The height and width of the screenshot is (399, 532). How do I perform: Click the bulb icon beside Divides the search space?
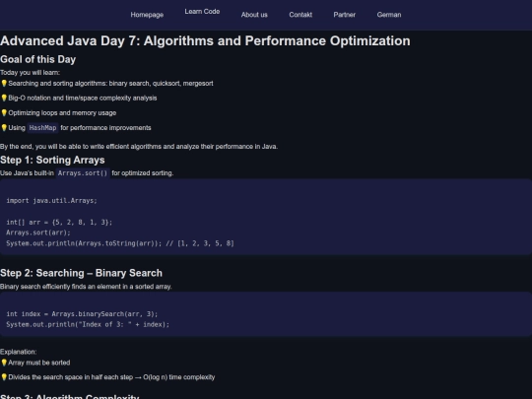(4, 377)
